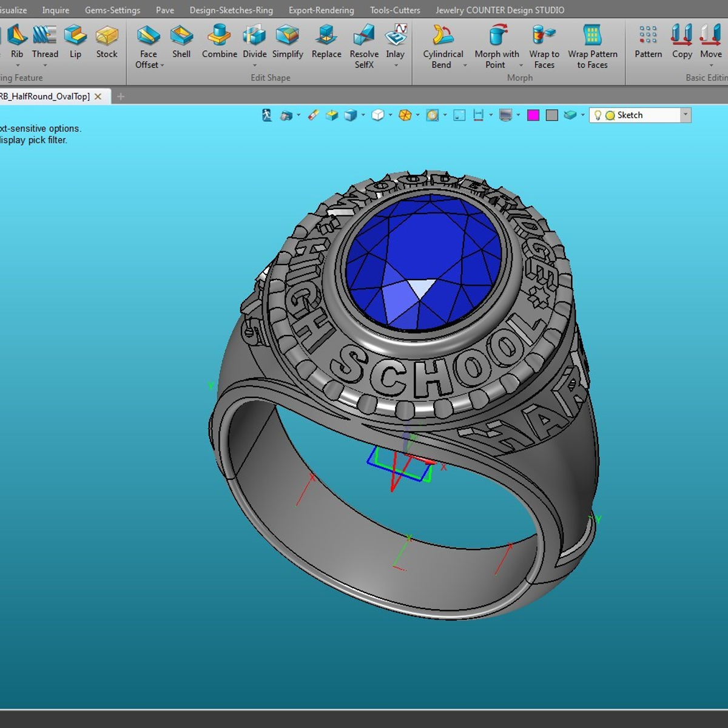728x728 pixels.
Task: Select the Cylindrical Bend morph tool
Action: point(443,47)
